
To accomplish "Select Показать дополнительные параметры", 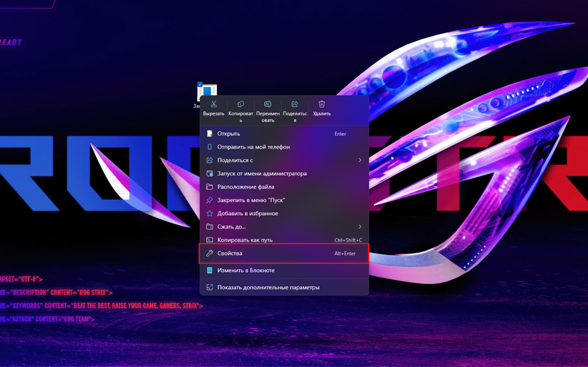I will coord(285,287).
